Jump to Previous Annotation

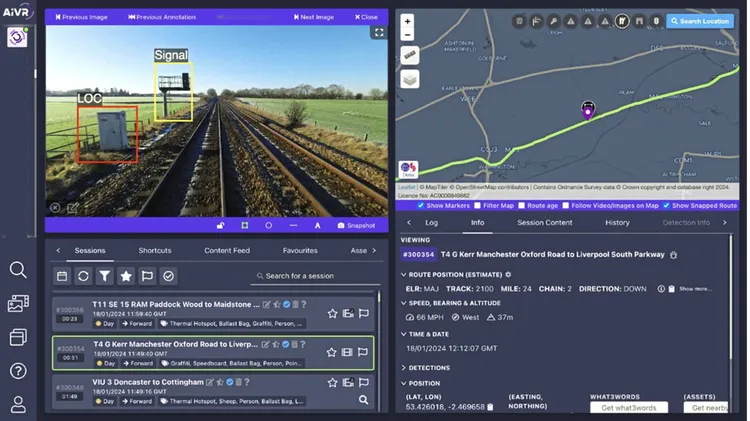[x=162, y=17]
